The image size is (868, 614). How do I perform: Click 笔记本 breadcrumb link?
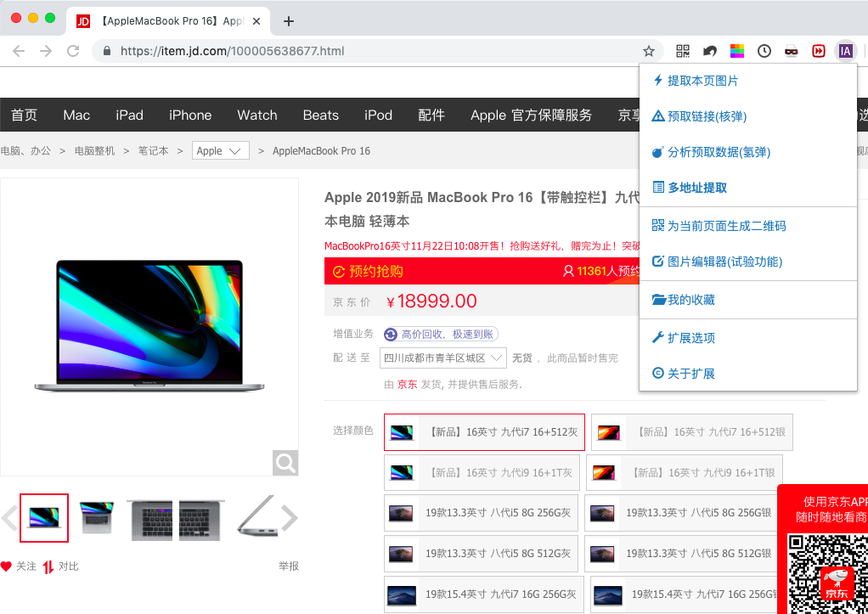(154, 150)
